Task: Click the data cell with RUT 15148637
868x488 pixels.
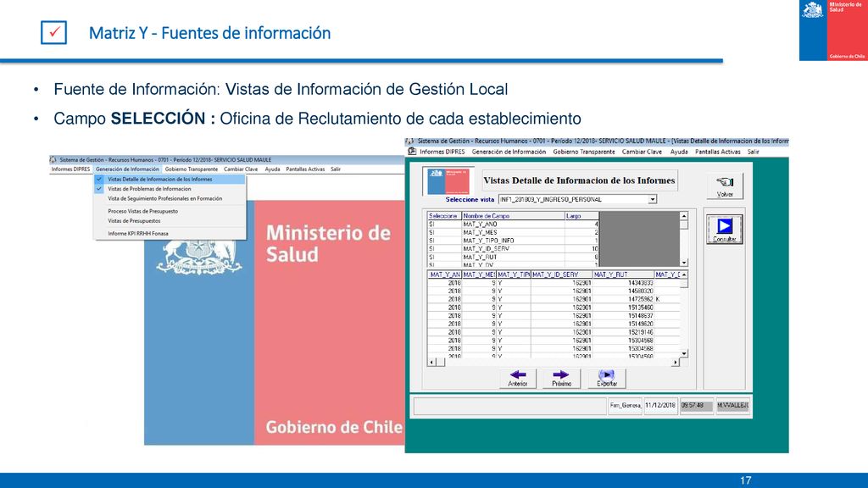Action: (x=623, y=316)
